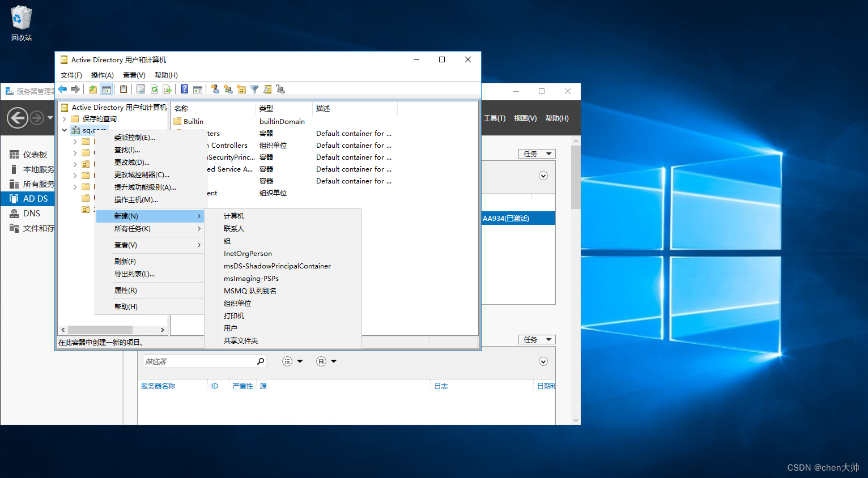Select 计算机 in the New submenu
Image resolution: width=868 pixels, height=478 pixels.
pos(283,216)
